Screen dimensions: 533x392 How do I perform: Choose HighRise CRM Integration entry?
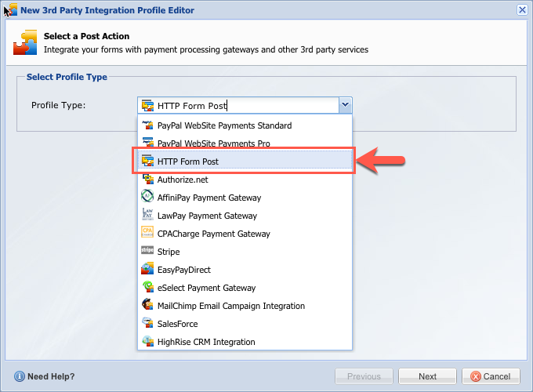click(x=206, y=342)
